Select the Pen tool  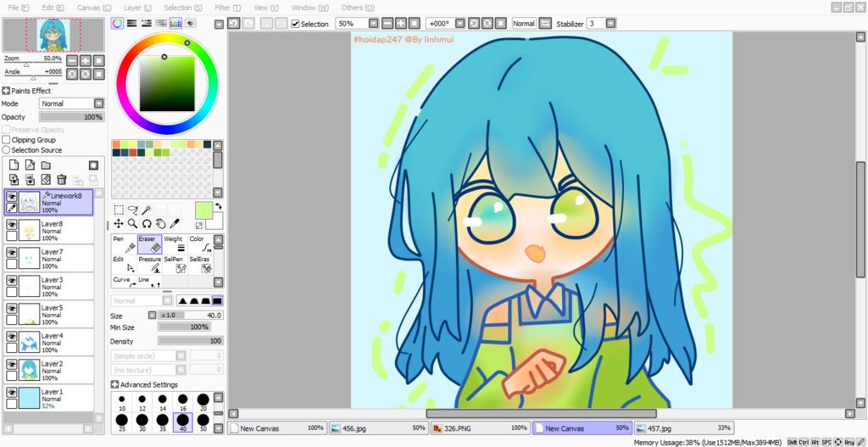tap(124, 244)
